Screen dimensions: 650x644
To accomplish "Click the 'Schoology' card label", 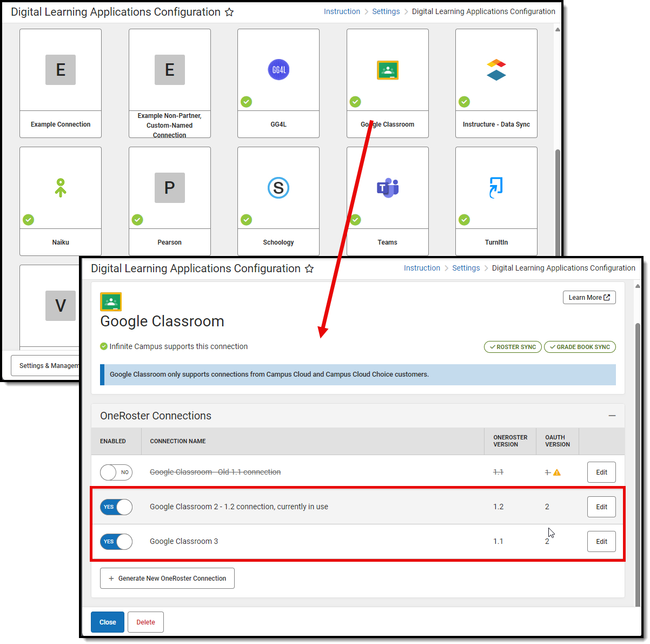I will click(x=278, y=242).
